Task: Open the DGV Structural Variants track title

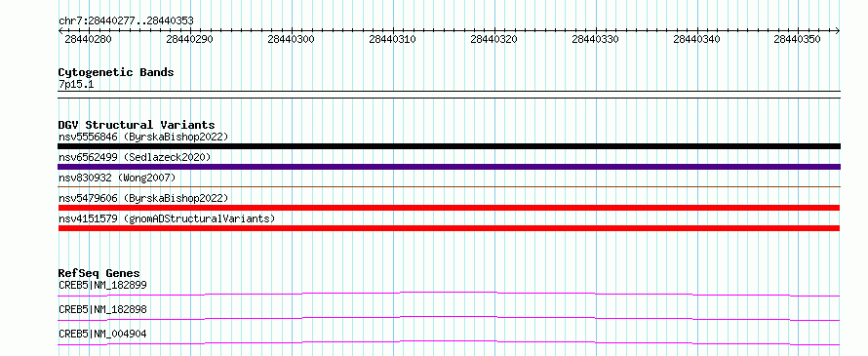Action: click(x=137, y=125)
